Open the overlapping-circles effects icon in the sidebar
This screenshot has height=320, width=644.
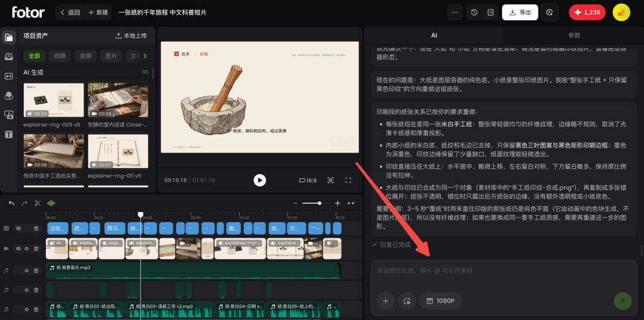tap(8, 95)
